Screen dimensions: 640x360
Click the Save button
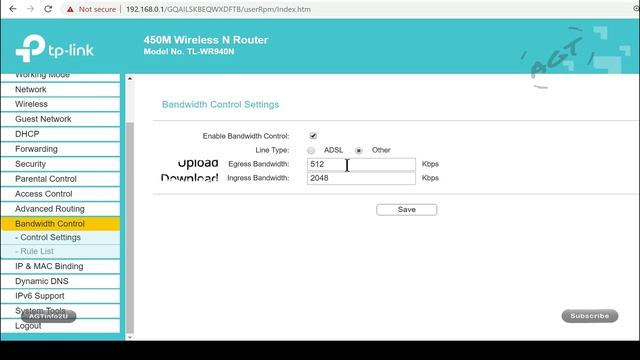pyautogui.click(x=407, y=210)
